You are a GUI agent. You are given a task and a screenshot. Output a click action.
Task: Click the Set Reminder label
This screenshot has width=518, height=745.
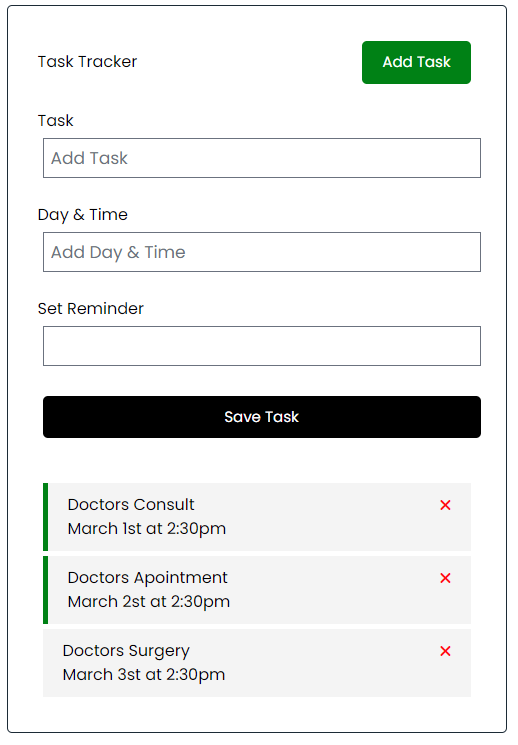pos(91,309)
